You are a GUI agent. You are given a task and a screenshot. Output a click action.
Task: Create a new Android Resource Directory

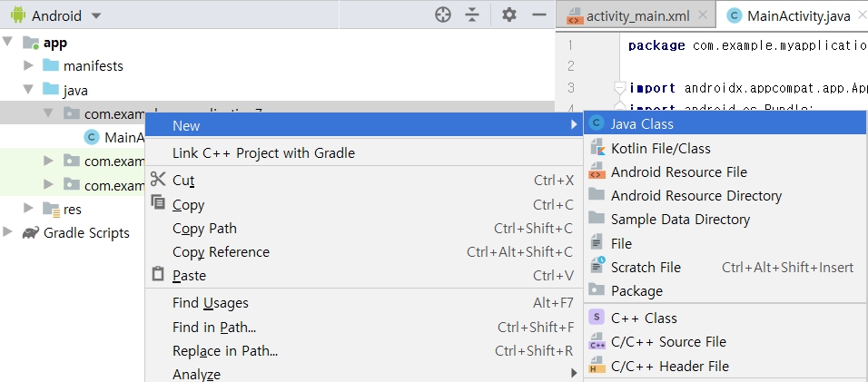725,196
